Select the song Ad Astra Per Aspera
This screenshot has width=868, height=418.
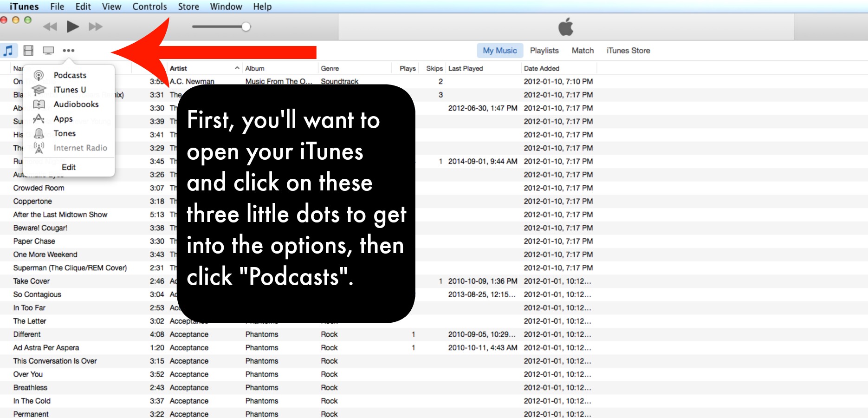point(46,348)
